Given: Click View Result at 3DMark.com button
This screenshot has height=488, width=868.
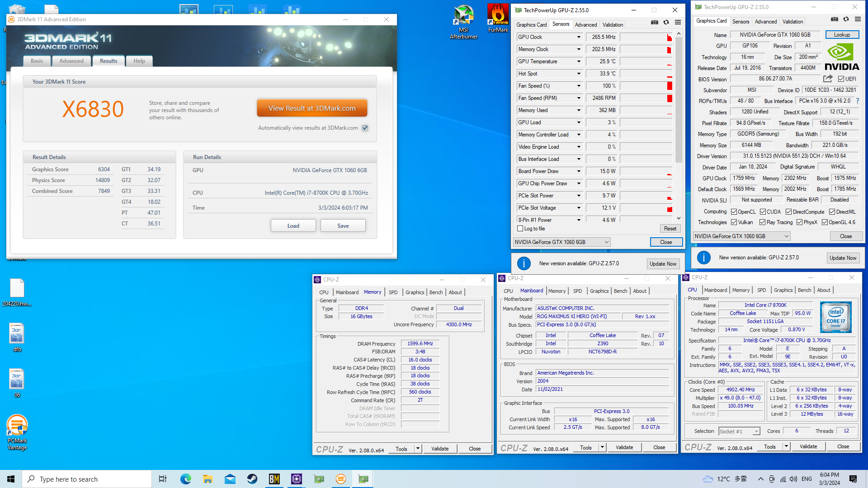Looking at the screenshot, I should click(x=312, y=108).
